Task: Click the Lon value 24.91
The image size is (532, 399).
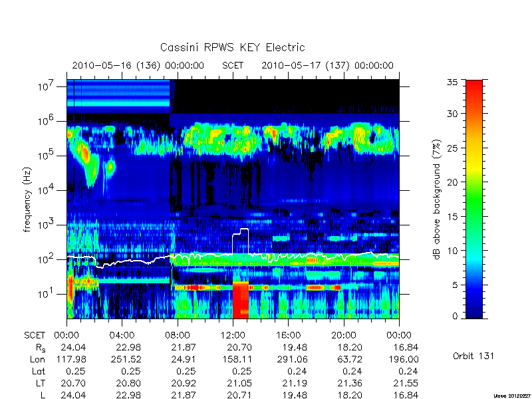Action: [x=184, y=359]
